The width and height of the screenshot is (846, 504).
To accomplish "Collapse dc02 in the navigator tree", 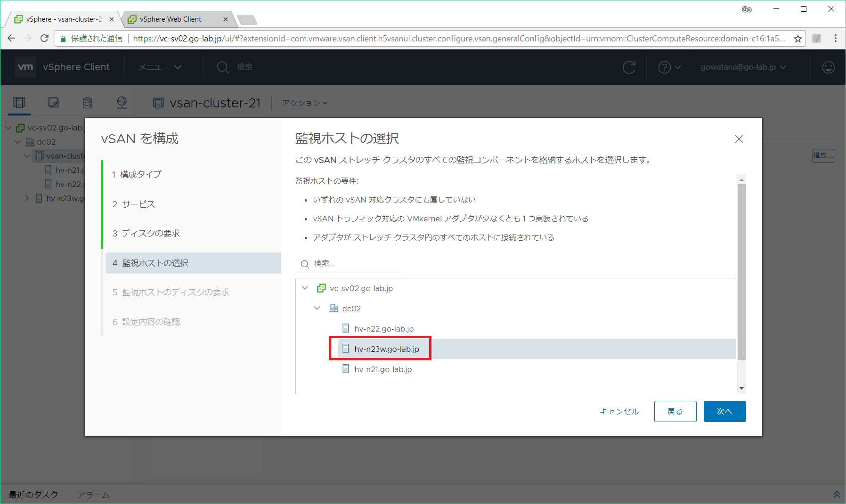I will [18, 142].
